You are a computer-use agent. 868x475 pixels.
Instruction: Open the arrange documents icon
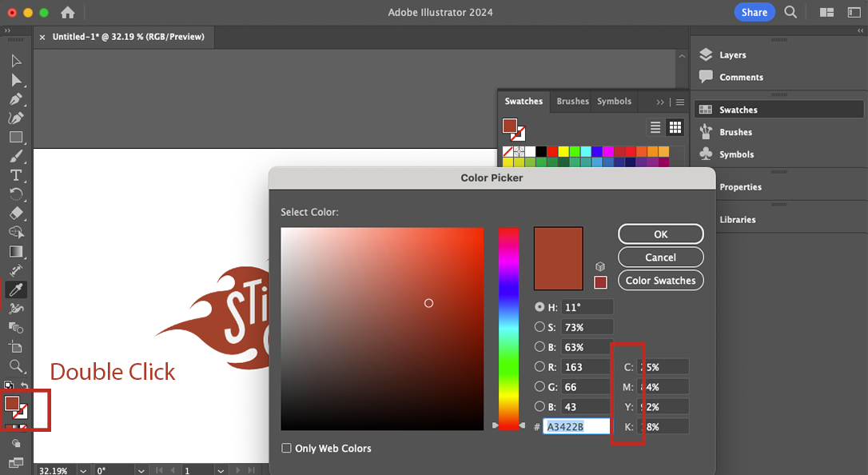826,12
